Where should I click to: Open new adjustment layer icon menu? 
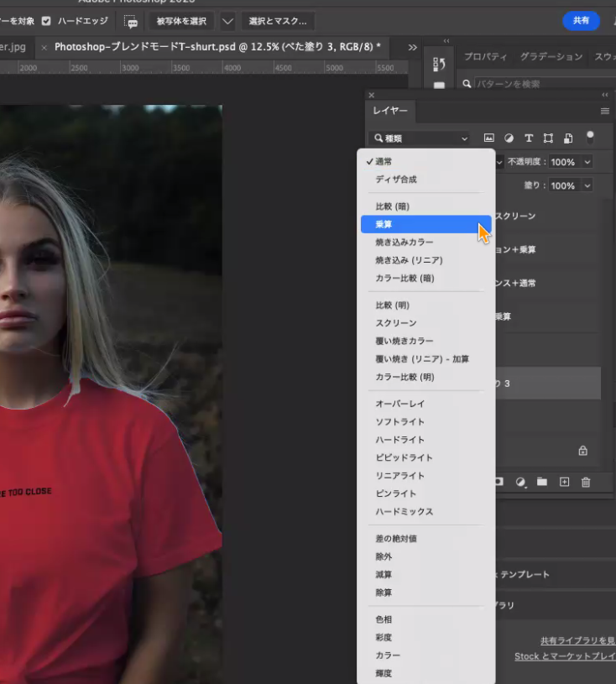520,482
